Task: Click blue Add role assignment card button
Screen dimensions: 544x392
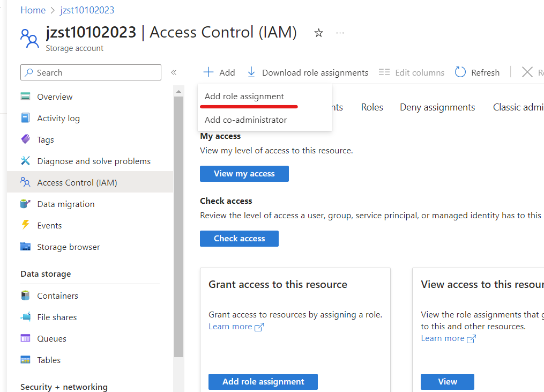Action: click(263, 382)
